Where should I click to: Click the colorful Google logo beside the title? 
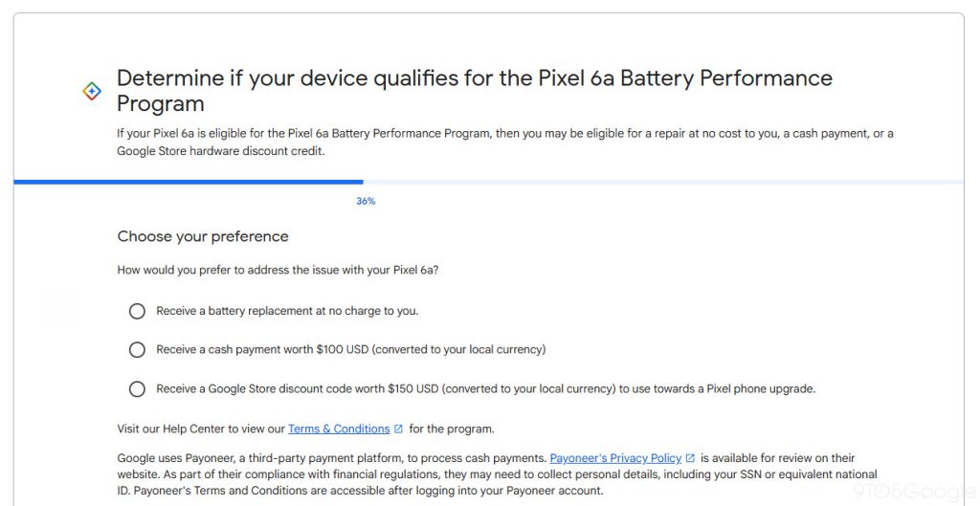coord(92,91)
